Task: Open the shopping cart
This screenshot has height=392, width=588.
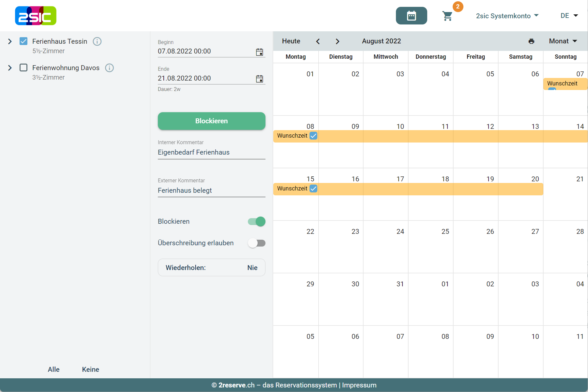Action: pyautogui.click(x=447, y=16)
